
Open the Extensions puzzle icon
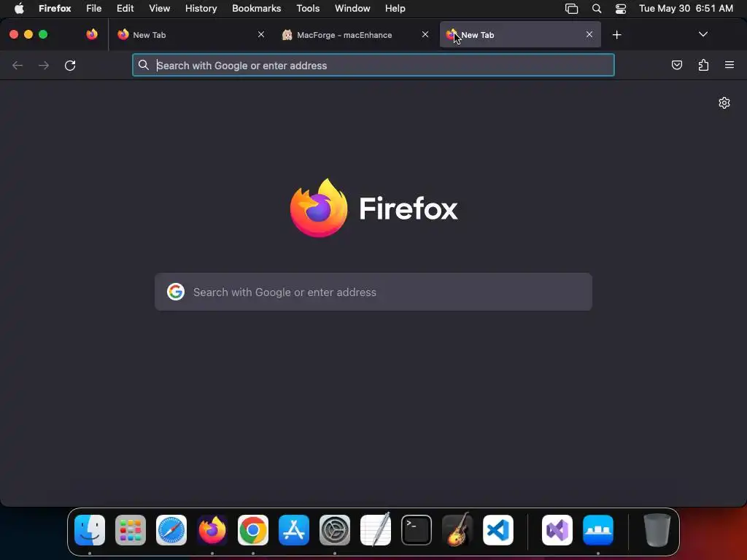[x=703, y=65]
